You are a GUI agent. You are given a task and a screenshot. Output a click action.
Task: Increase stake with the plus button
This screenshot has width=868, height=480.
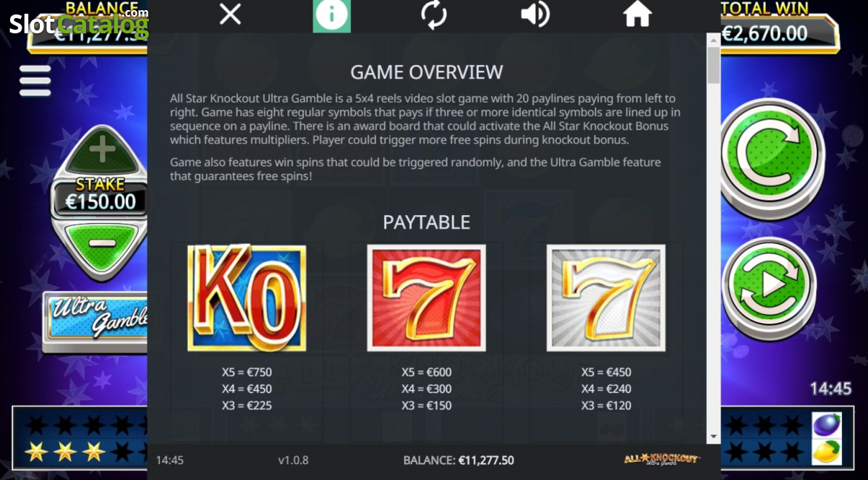102,150
